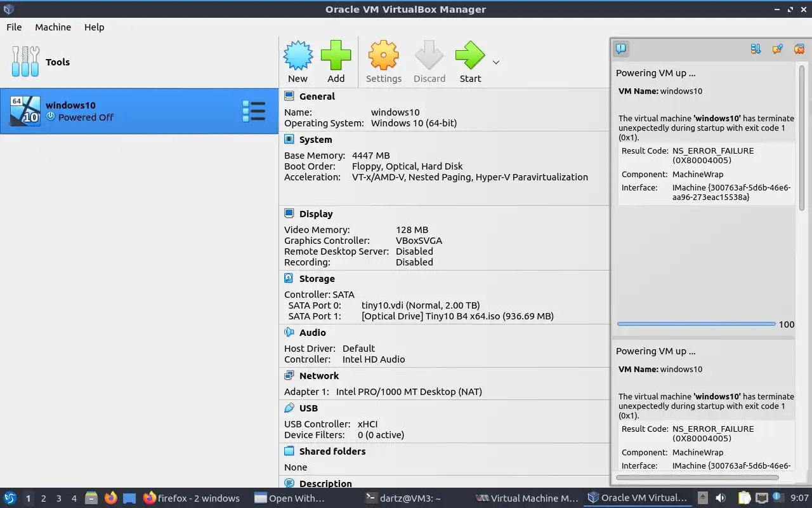Click the Description section bubble icon
Image resolution: width=812 pixels, height=508 pixels.
coord(289,483)
